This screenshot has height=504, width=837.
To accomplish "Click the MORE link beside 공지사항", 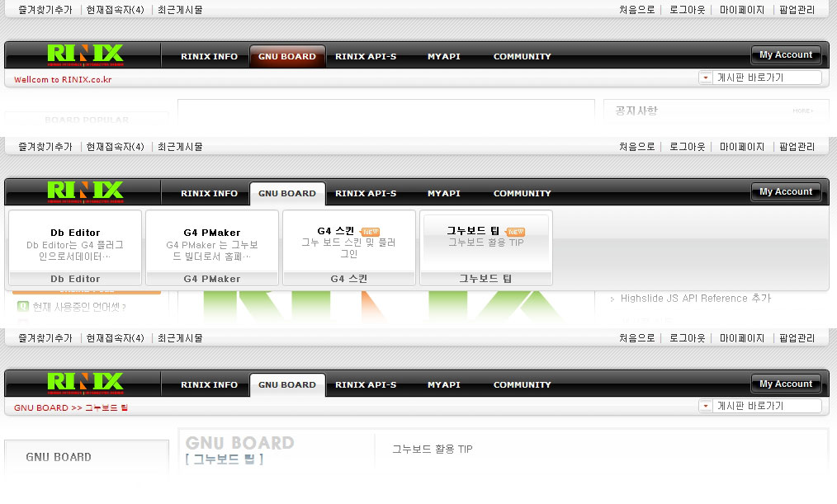I will [x=803, y=111].
